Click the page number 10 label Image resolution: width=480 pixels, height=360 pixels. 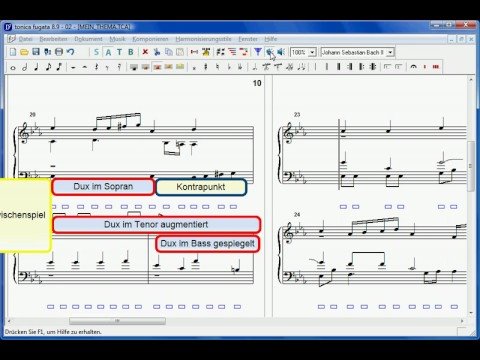[257, 83]
